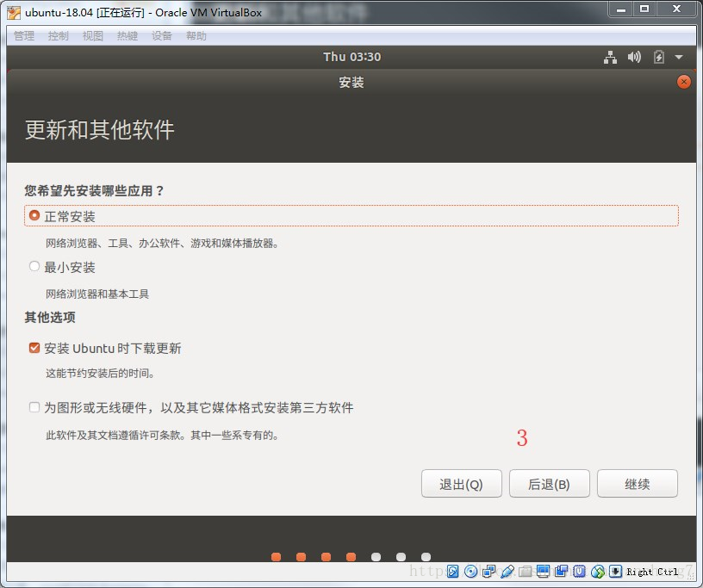Image resolution: width=703 pixels, height=588 pixels.
Task: Open the 控制 menu in VirtualBox menu bar
Action: [57, 35]
